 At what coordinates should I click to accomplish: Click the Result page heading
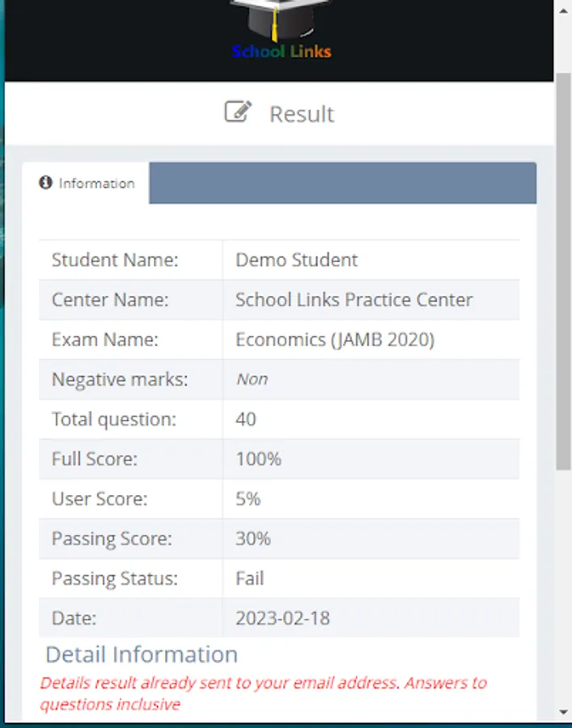[301, 114]
